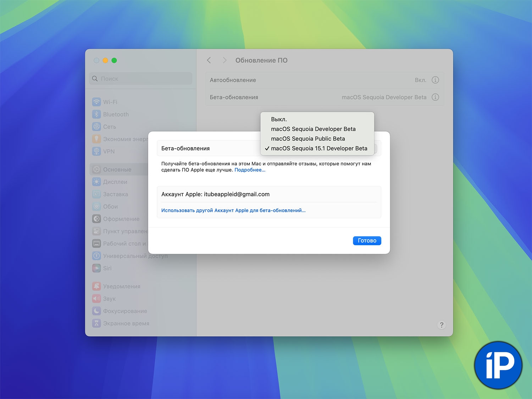
Task: Click the Notifications (Уведомления) bell icon
Action: 96,287
